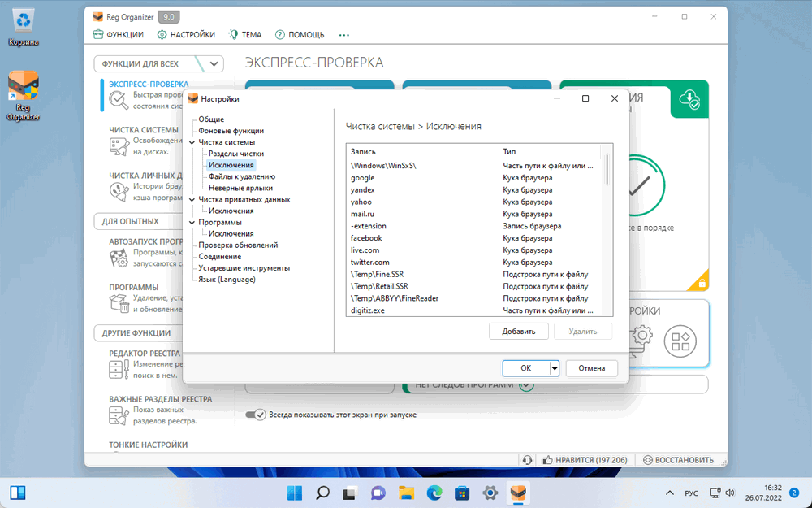The height and width of the screenshot is (508, 812).
Task: Click the Important registry sections icon
Action: click(119, 415)
